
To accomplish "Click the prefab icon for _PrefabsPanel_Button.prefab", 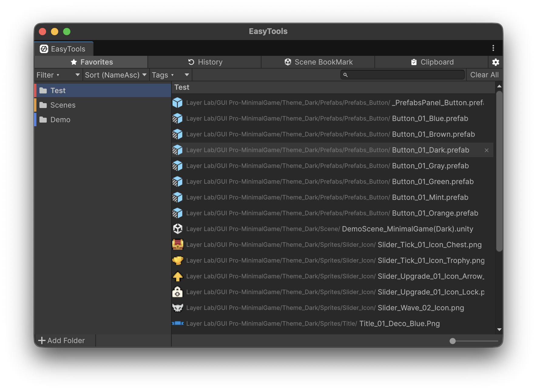I will point(177,103).
